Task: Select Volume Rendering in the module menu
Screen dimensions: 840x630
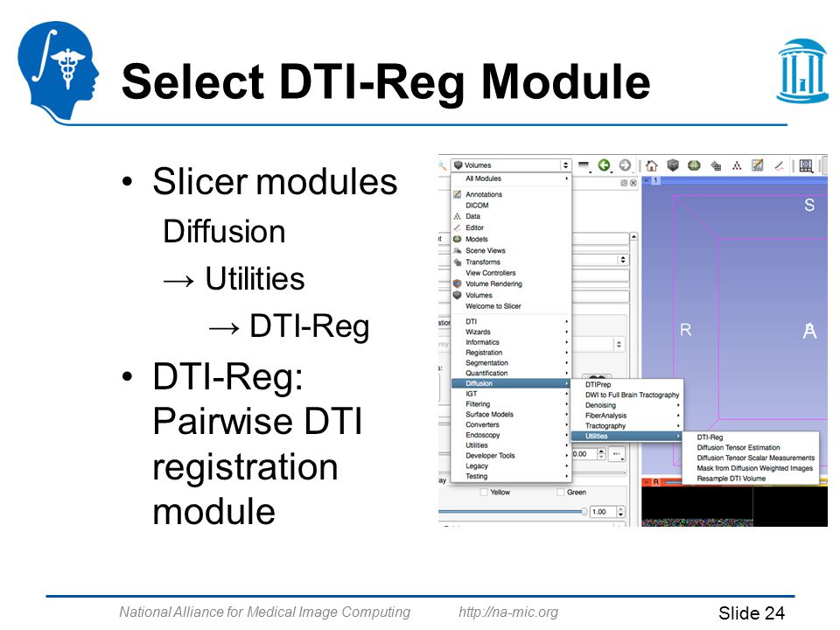Action: (x=511, y=283)
